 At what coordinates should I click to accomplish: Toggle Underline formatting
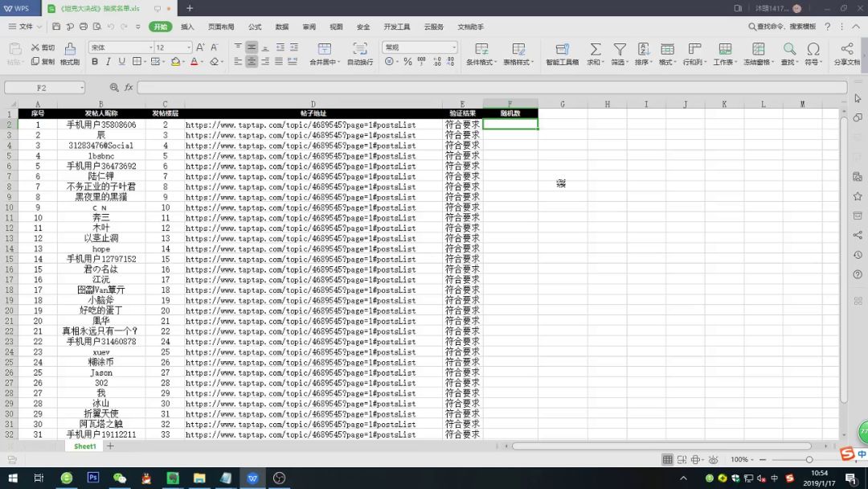pyautogui.click(x=122, y=61)
